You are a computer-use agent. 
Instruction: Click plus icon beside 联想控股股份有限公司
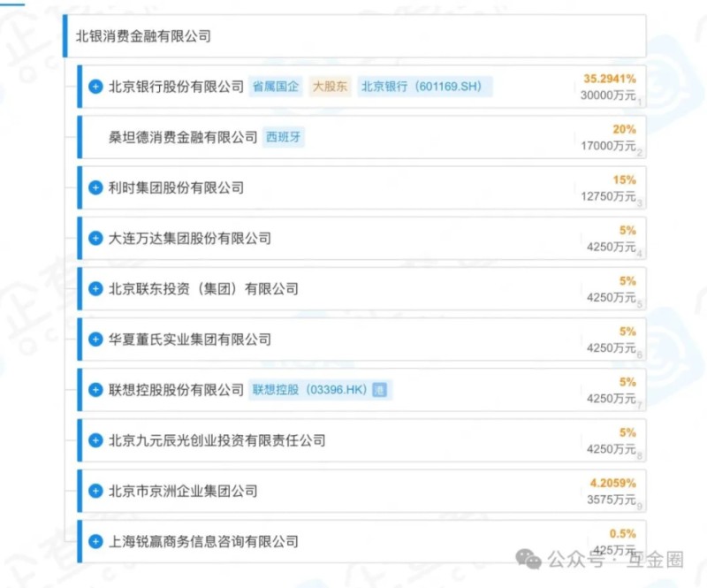(95, 389)
